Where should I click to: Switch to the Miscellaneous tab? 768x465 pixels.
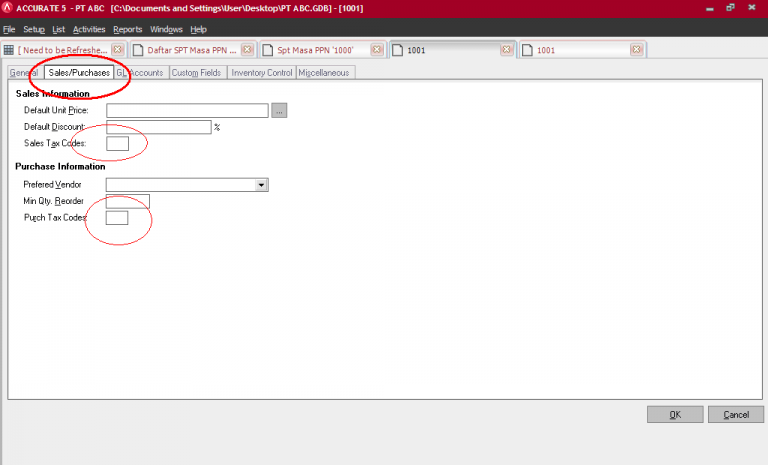click(324, 73)
